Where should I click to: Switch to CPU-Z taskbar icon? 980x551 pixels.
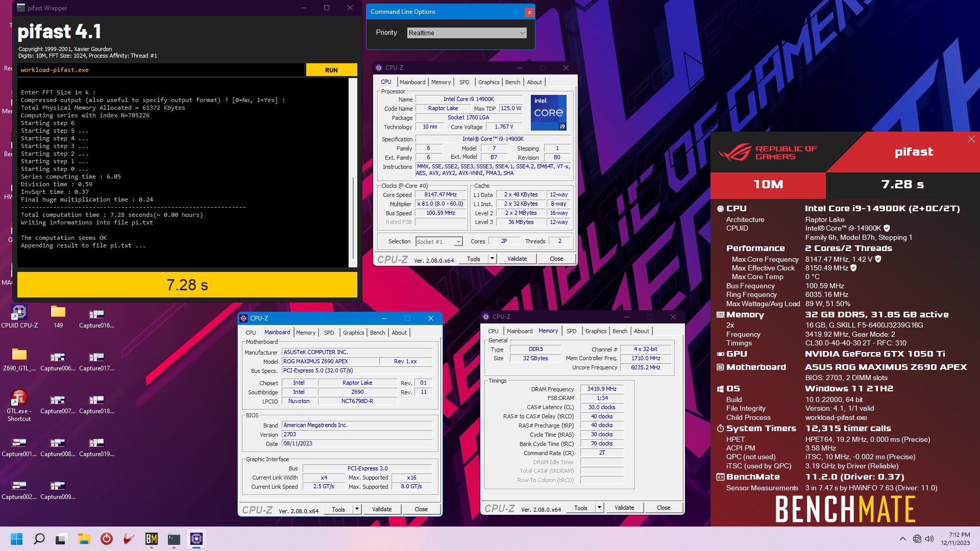pos(197,539)
